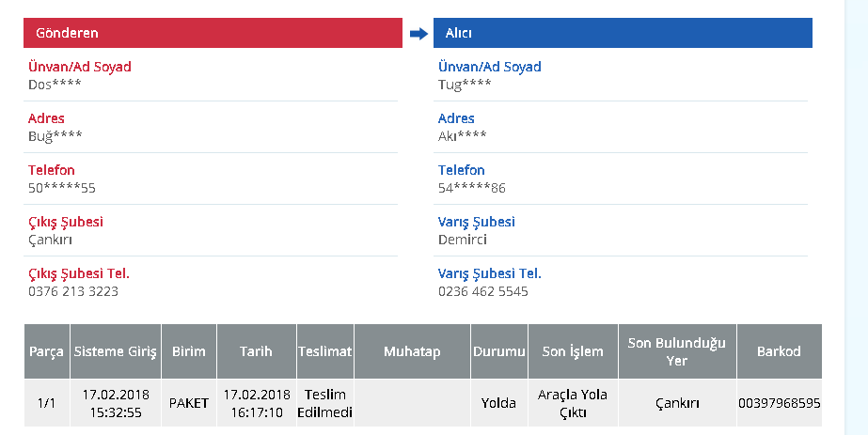This screenshot has height=435, width=868.
Task: Click the Teslimat column header
Action: 325,351
